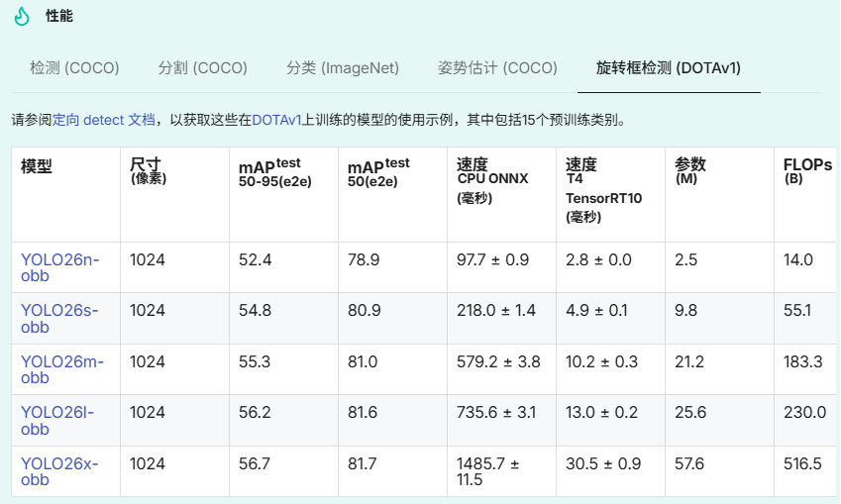Follow the DOTAv1 dataset link
841x504 pixels.
(x=276, y=120)
